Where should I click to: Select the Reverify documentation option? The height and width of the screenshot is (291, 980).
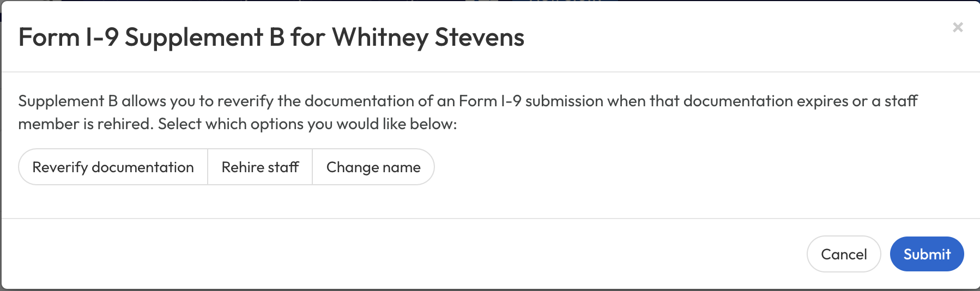[x=113, y=167]
